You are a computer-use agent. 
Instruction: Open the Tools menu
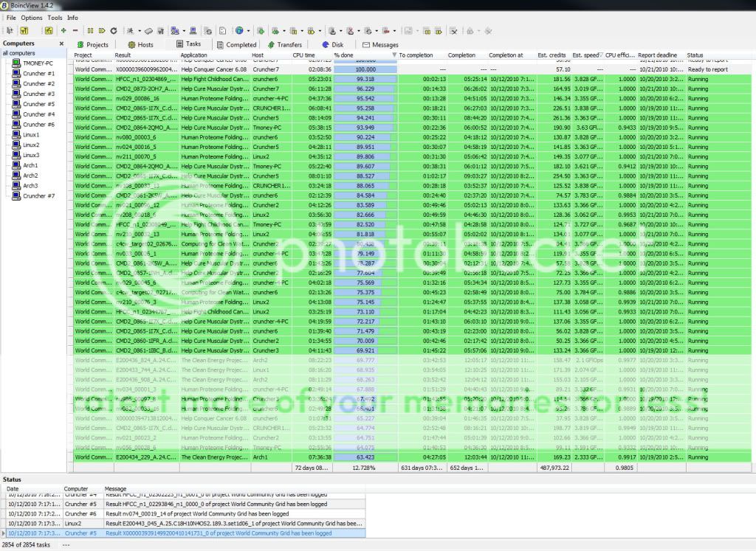point(55,18)
